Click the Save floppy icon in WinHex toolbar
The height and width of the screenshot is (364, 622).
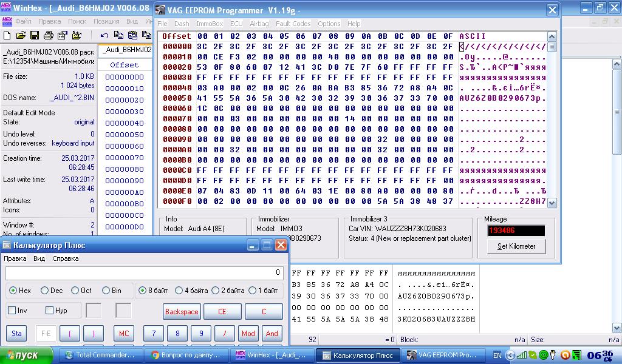35,36
